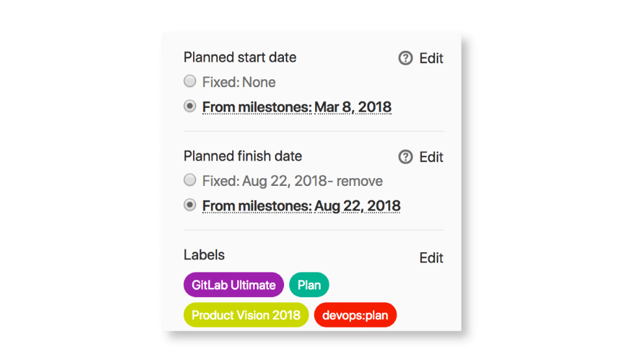Click remove link for fixed finish date
Image resolution: width=624 pixels, height=364 pixels.
pos(359,181)
